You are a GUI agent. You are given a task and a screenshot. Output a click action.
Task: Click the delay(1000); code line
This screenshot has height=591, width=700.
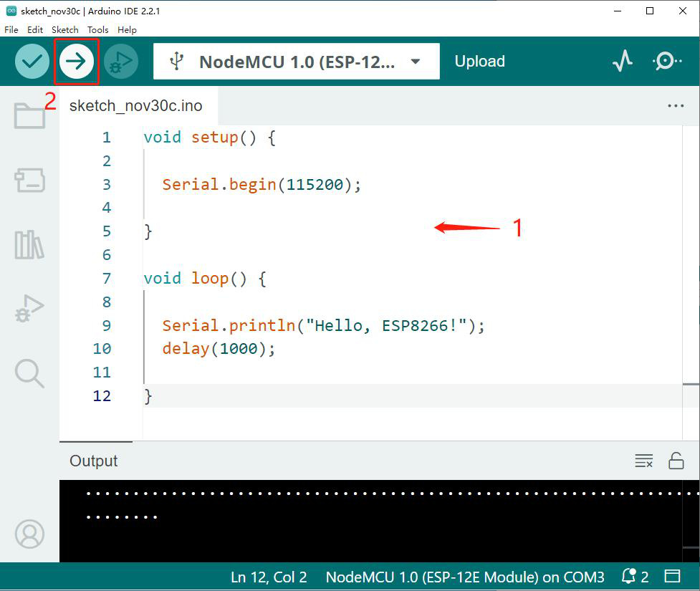[219, 349]
